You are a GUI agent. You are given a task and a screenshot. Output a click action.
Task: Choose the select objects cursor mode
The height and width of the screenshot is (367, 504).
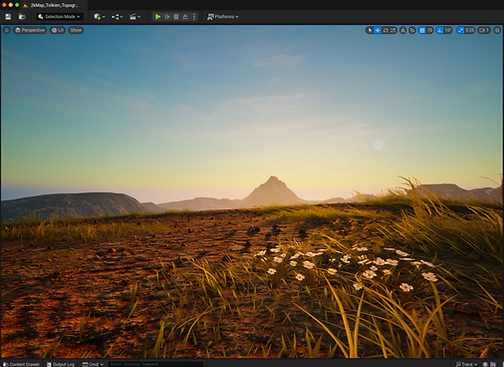(x=369, y=30)
